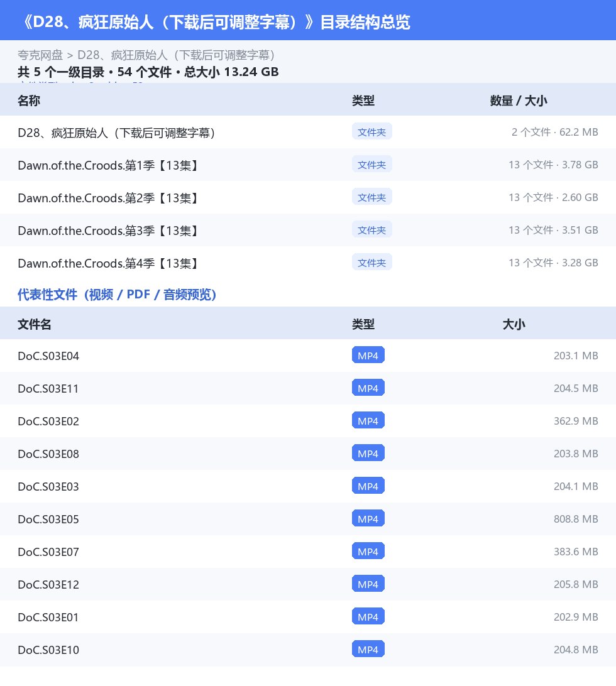Click 文件夹 badge for 第1季 row
The height and width of the screenshot is (686, 616).
[371, 165]
